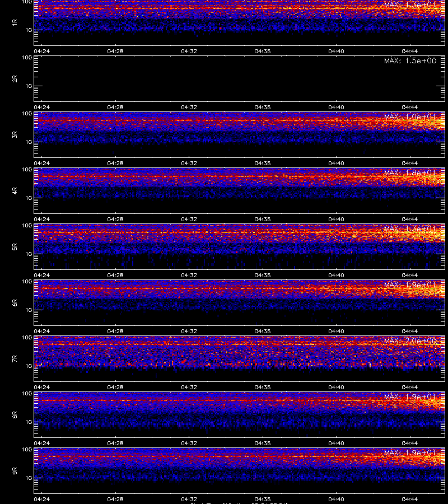Viewport: 448px width, 504px height.
Task: Click the 04:28 time label under 2R panel
Action: pyautogui.click(x=115, y=107)
